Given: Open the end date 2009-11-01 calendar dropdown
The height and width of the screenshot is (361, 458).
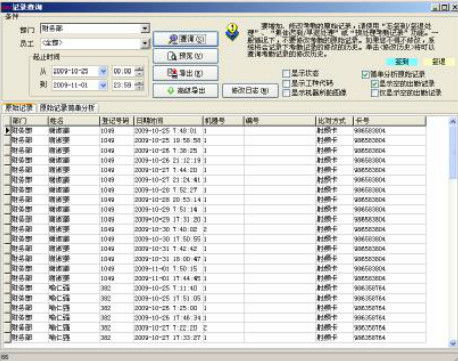Looking at the screenshot, I should click(103, 85).
